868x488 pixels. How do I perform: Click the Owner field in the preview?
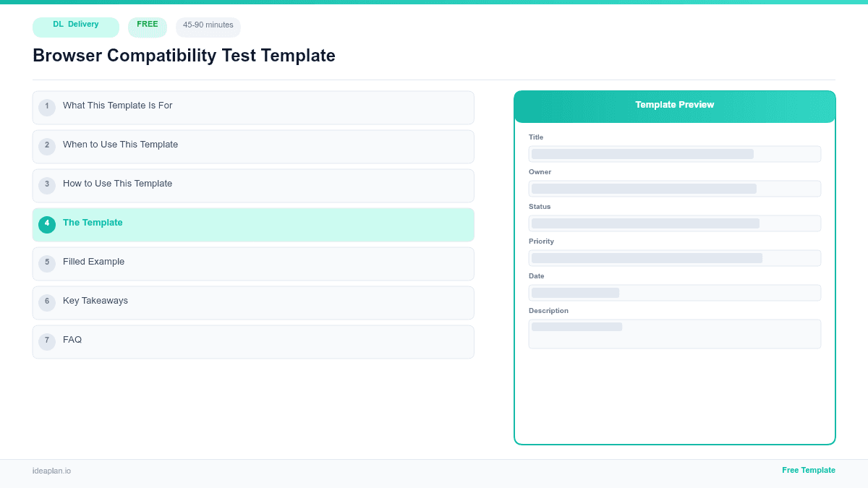pos(674,189)
